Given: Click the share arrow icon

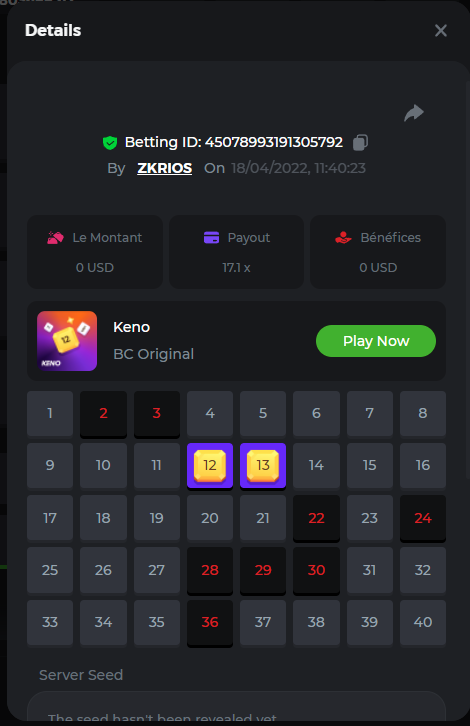Looking at the screenshot, I should coord(414,113).
